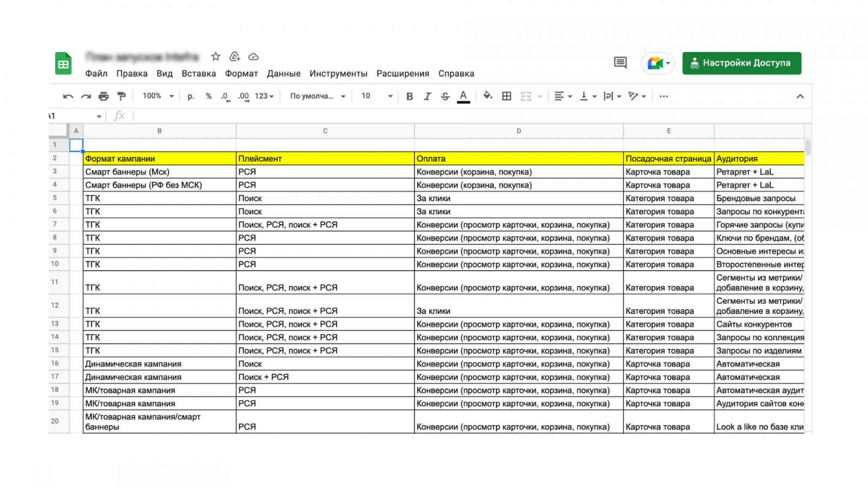Open the text color picker
Viewport: 868px width, 488px height.
tap(463, 97)
